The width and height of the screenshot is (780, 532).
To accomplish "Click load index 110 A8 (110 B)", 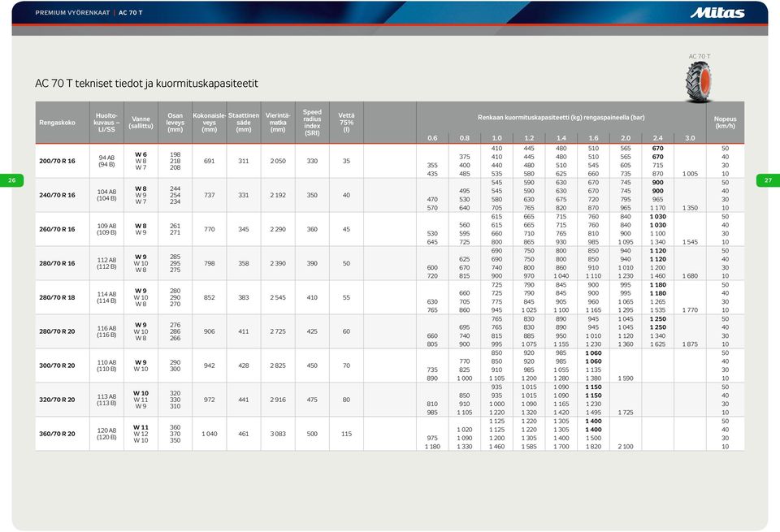I will 106,365.
